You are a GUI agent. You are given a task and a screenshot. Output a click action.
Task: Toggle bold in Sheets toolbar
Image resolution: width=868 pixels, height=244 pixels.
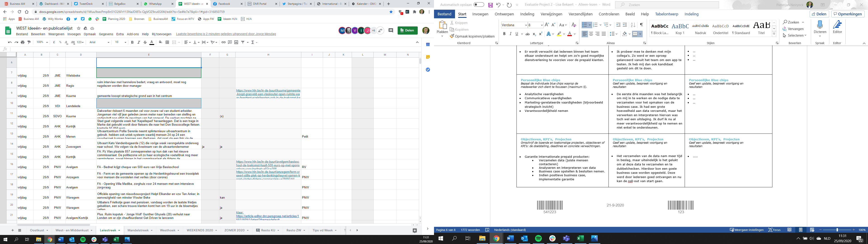click(132, 42)
